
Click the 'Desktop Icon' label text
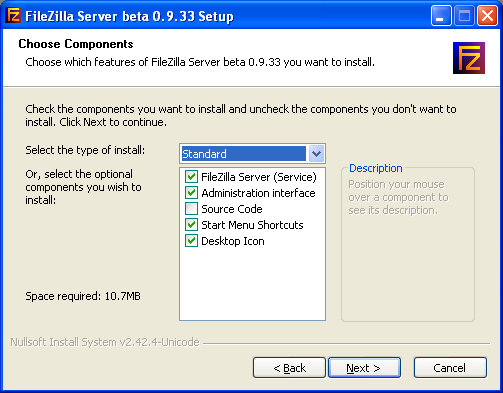[x=233, y=241]
